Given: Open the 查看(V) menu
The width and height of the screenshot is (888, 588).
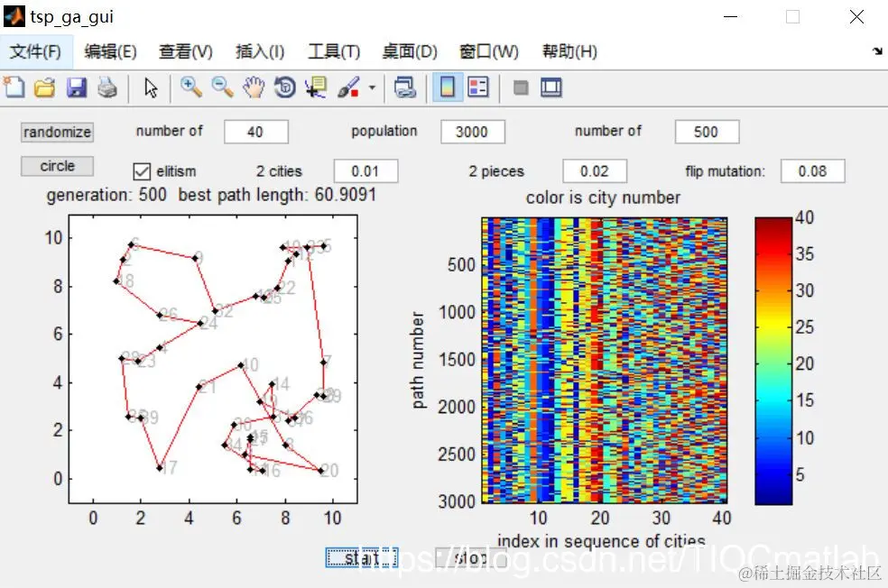Looking at the screenshot, I should (x=186, y=51).
